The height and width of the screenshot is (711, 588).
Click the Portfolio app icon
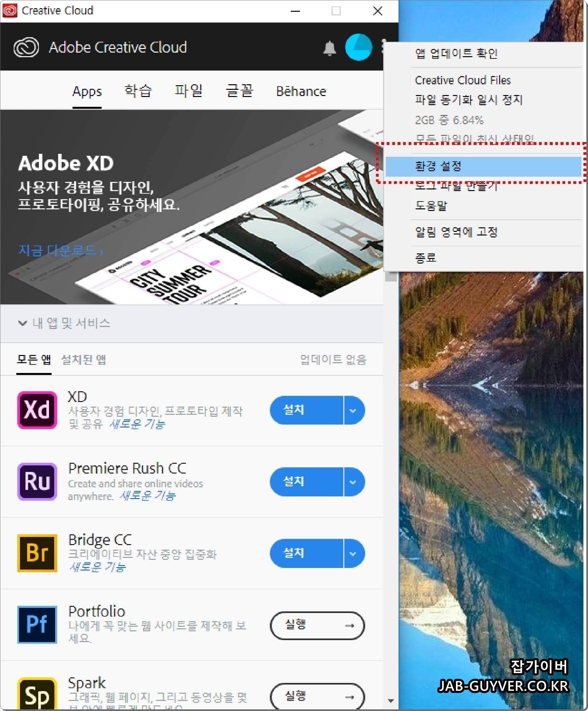tap(37, 624)
